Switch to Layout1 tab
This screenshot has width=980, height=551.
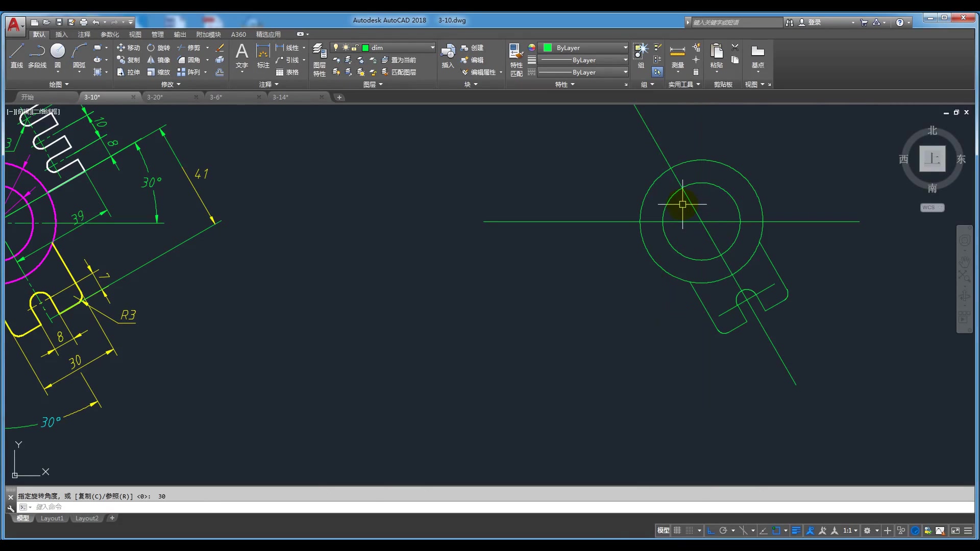pyautogui.click(x=52, y=518)
